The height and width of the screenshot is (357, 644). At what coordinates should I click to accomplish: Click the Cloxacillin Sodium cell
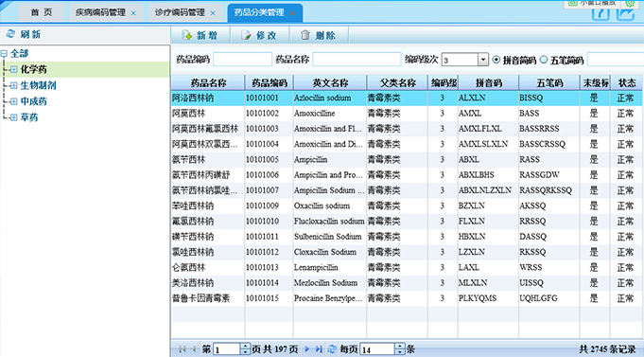[x=330, y=252]
